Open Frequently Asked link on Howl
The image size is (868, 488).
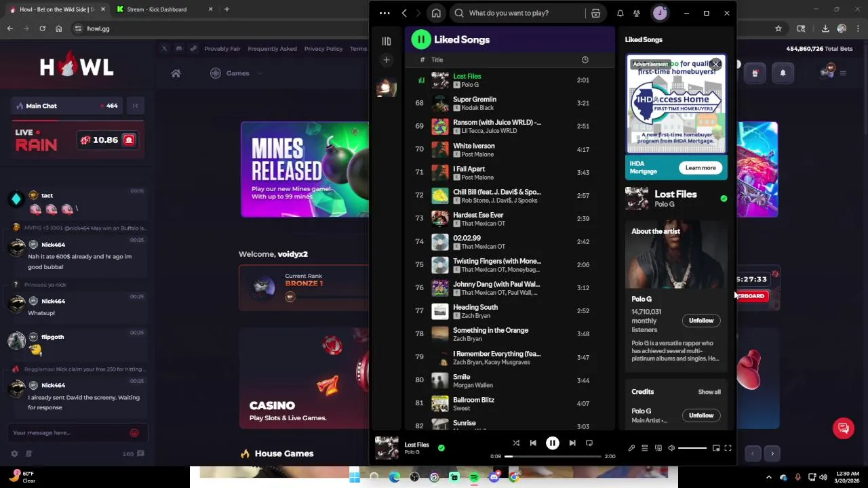[272, 49]
